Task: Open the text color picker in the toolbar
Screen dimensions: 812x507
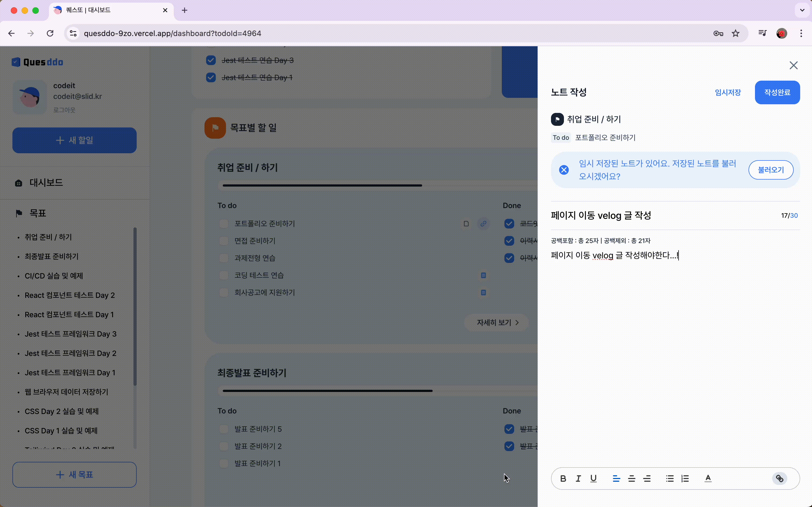Action: 708,479
